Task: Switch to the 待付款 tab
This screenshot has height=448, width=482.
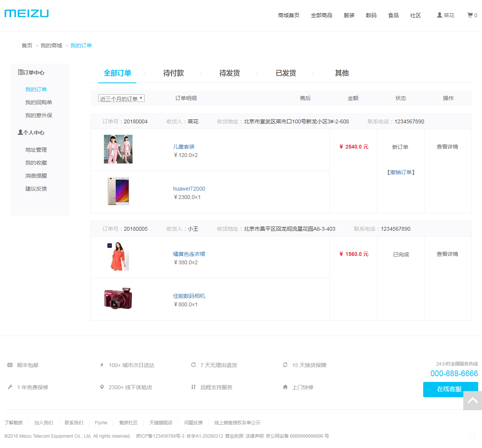Action: click(x=173, y=73)
